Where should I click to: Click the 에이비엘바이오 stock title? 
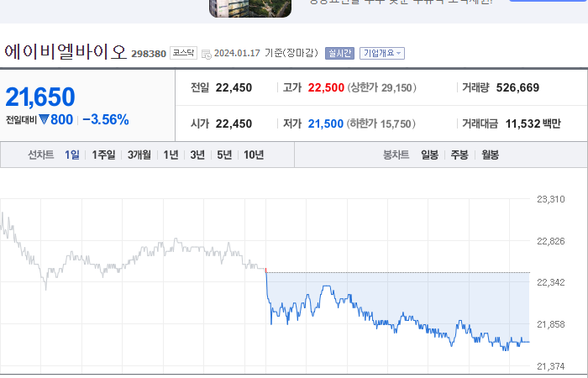click(66, 52)
